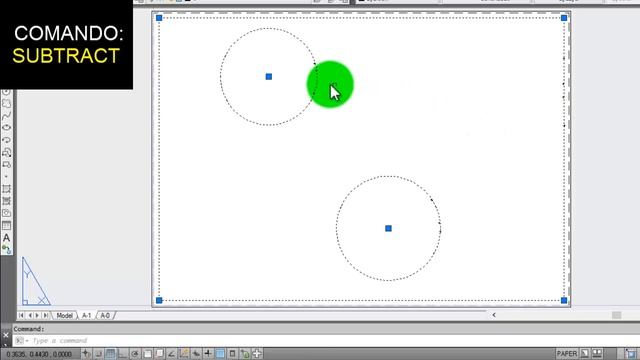Switch to the A-0 layout tab
Image resolution: width=640 pixels, height=360 pixels.
(105, 316)
